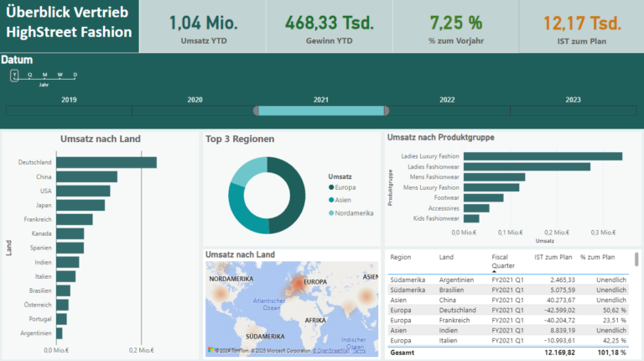Select the Mens Luxury Fashion bar

491,187
